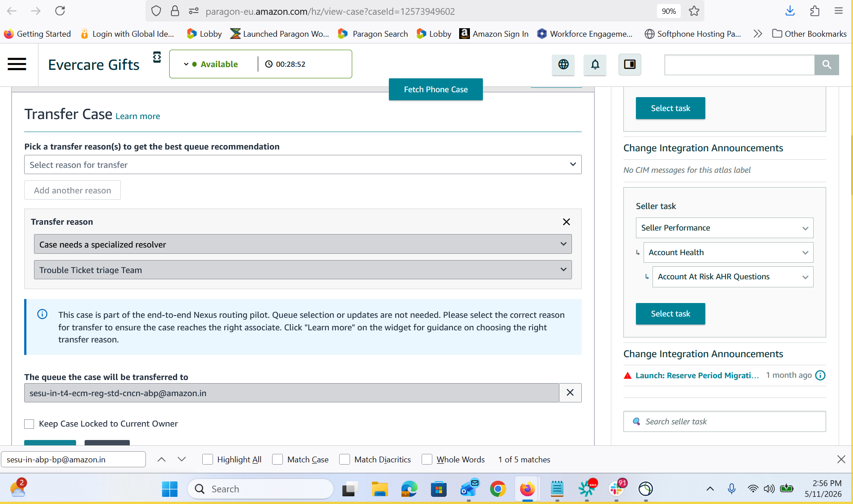Open the browser extensions icon

[x=815, y=11]
